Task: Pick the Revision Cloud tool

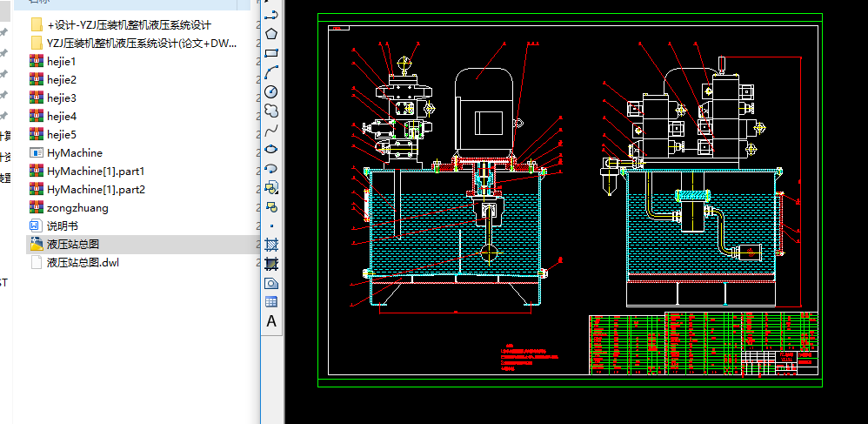Action: point(271,111)
